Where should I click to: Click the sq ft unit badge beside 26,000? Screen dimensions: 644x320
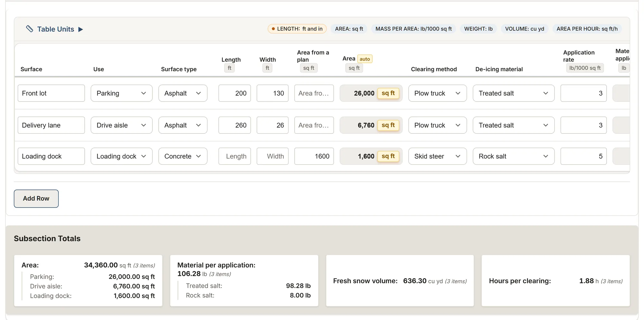pos(388,93)
